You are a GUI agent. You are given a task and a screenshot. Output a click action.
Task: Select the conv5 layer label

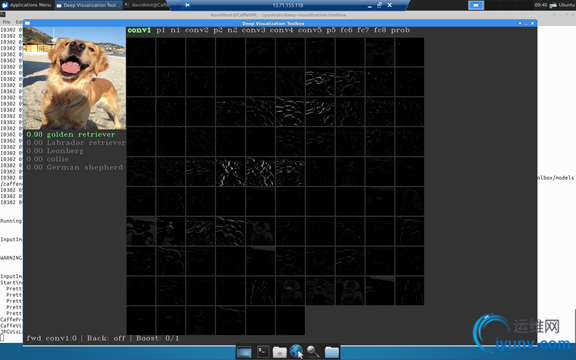tap(310, 30)
